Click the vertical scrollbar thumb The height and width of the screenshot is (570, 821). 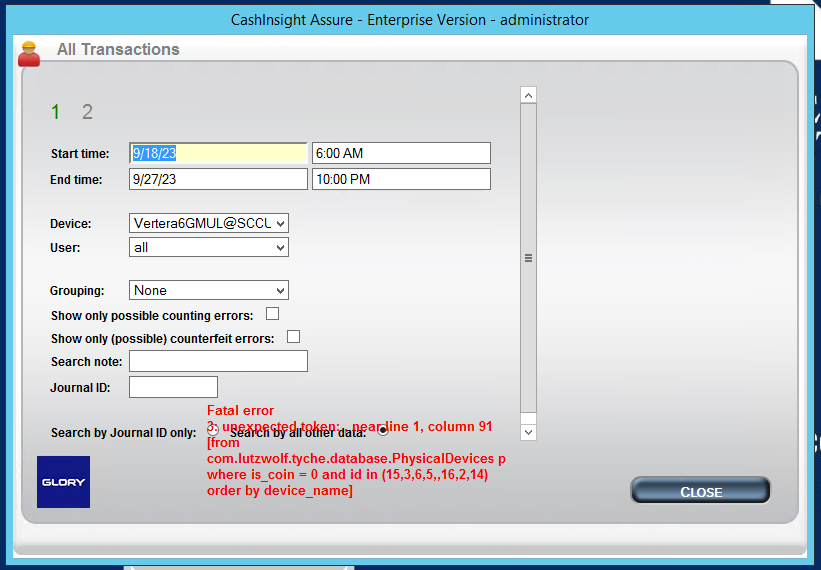528,258
